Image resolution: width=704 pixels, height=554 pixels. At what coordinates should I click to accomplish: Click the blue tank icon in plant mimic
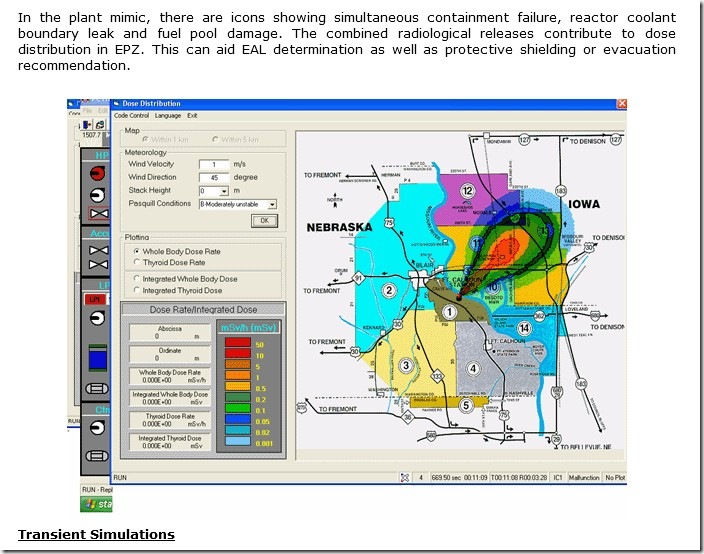(98, 357)
